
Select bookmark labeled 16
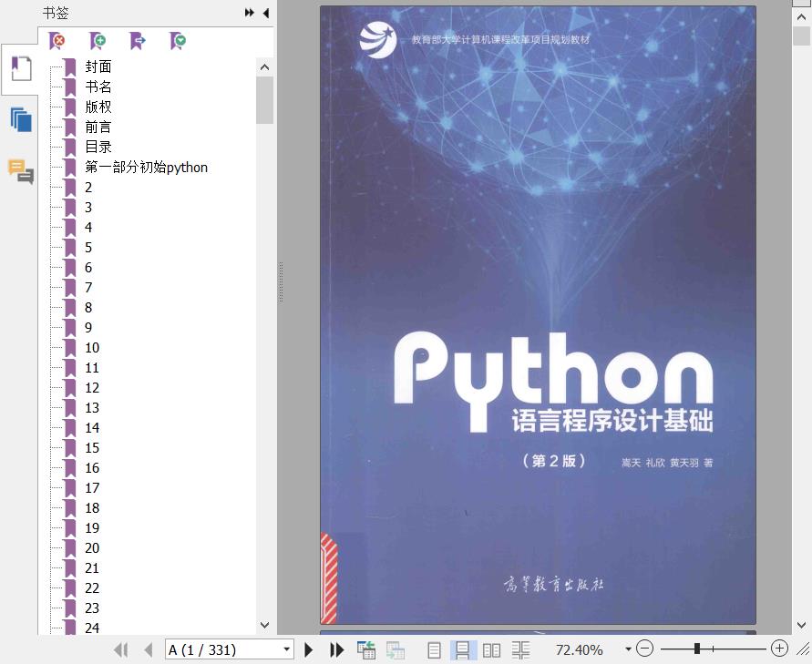point(92,468)
